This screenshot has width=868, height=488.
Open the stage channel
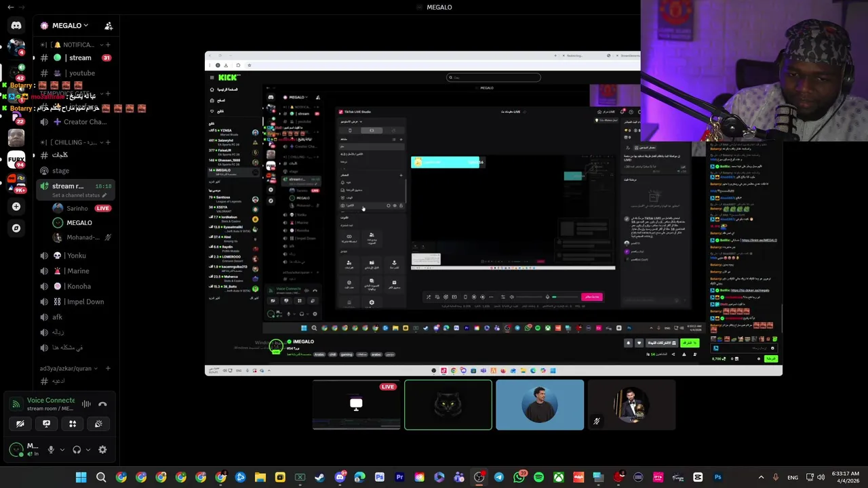tap(75, 171)
